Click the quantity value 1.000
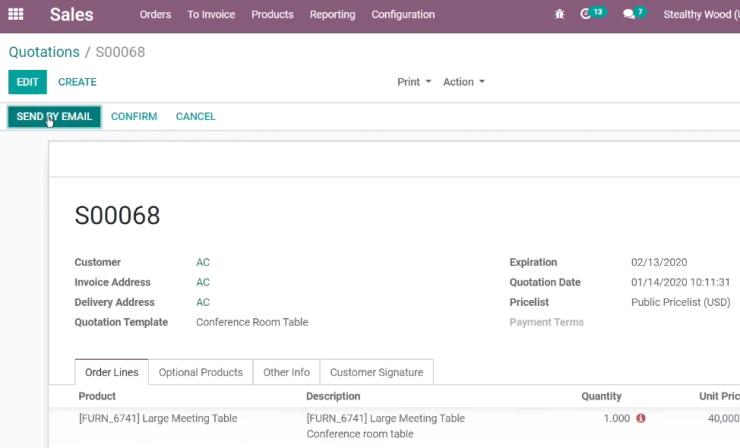Viewport: 740px width, 448px height. [x=616, y=418]
